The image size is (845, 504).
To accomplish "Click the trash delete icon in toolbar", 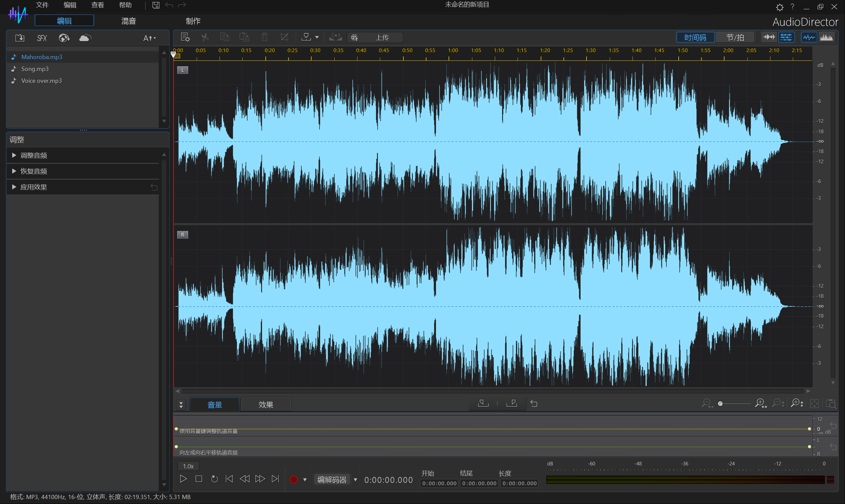I will (264, 37).
